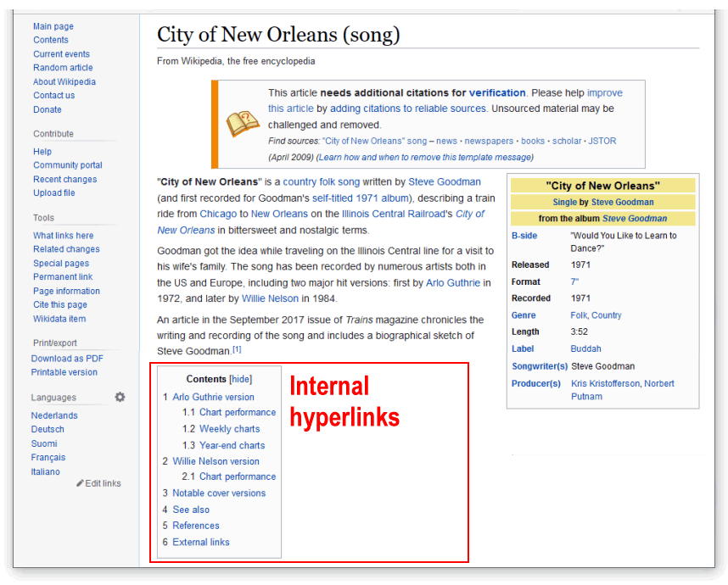Viewport: 728px width, 585px height.
Task: Jump to External links section
Action: point(200,542)
